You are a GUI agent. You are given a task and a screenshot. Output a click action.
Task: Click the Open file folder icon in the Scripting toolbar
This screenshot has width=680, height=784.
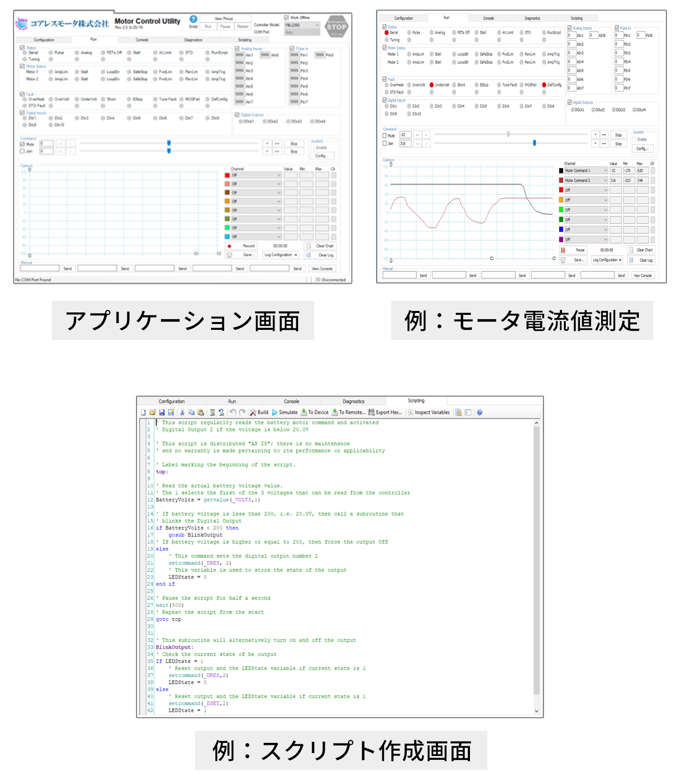(152, 413)
